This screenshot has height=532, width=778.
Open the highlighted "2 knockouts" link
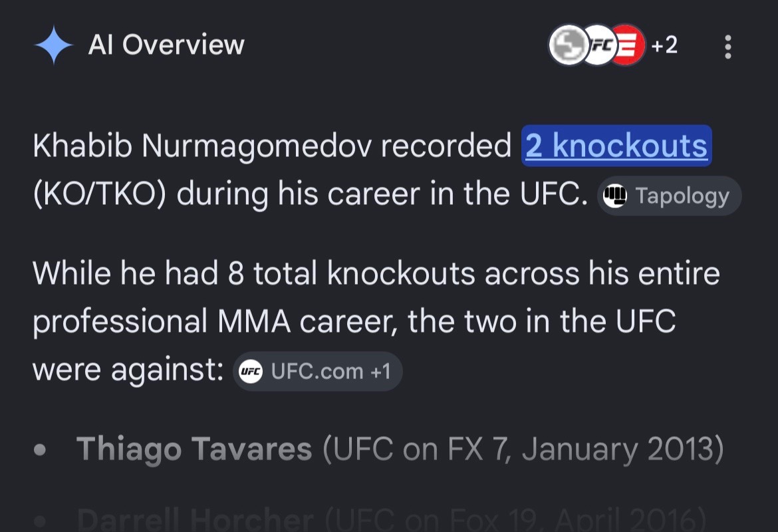pos(616,146)
